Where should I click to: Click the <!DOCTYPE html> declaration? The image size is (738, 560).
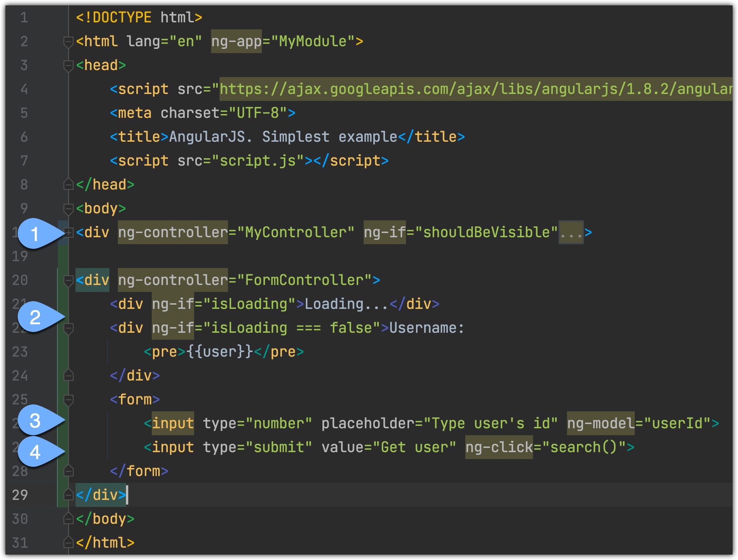click(x=139, y=18)
